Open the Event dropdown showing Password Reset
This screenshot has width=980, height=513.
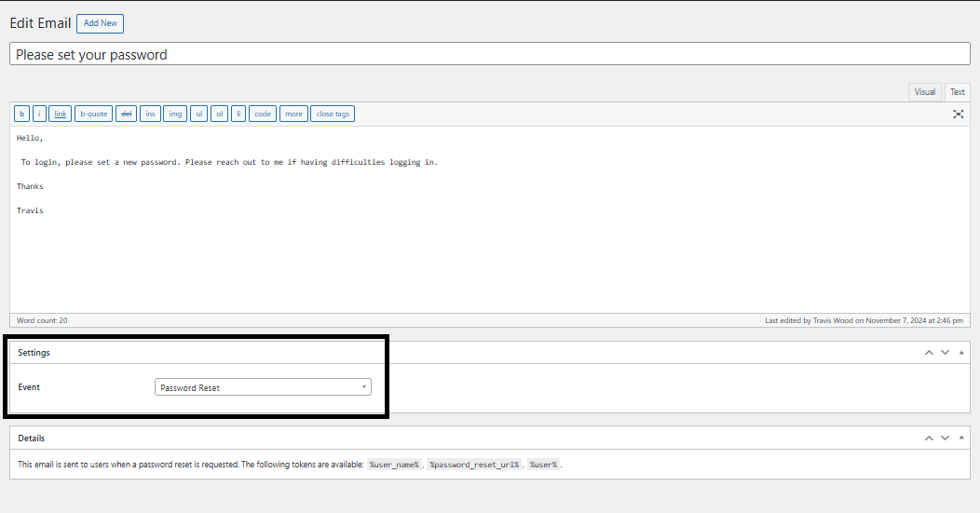tap(263, 387)
